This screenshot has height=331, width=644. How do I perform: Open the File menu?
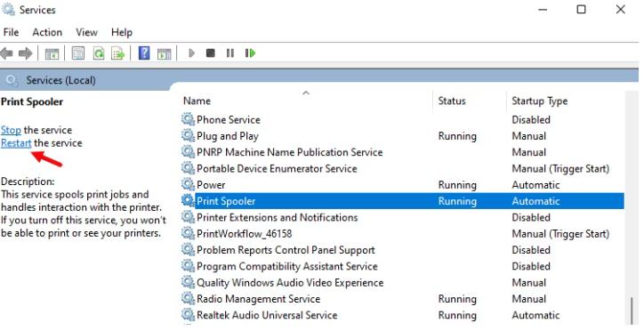pos(11,32)
